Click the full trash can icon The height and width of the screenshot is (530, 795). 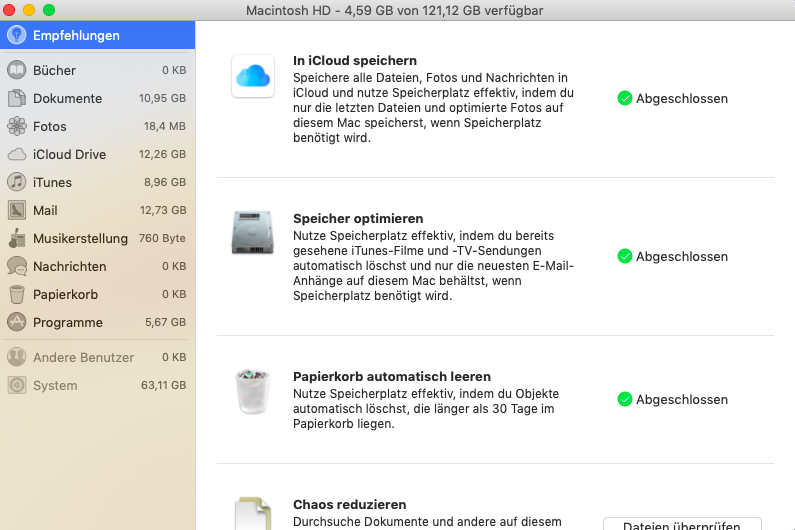point(253,392)
